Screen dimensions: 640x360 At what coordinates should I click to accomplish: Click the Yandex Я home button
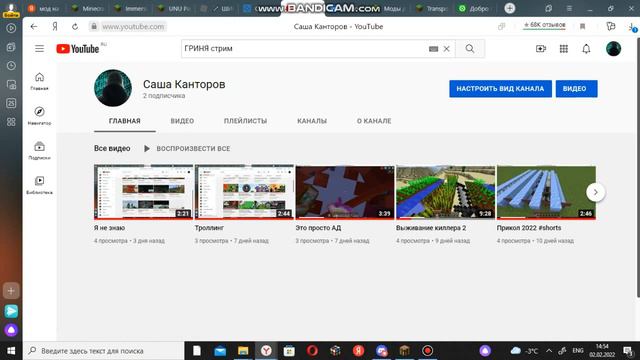click(55, 27)
